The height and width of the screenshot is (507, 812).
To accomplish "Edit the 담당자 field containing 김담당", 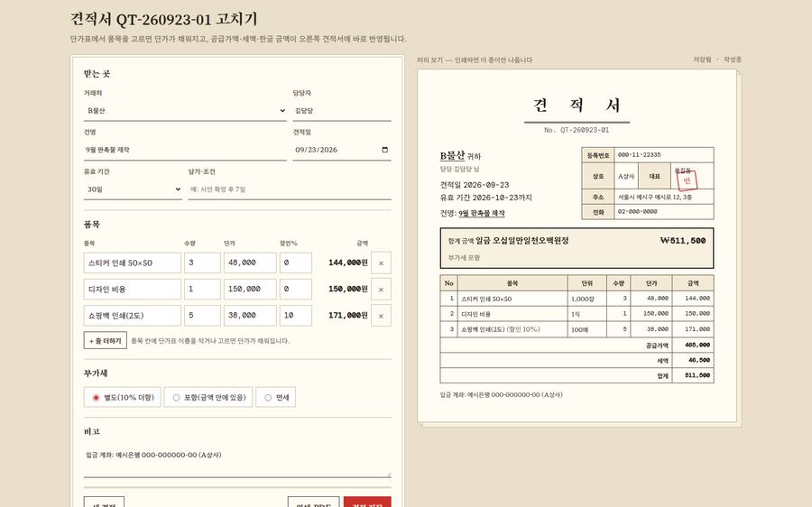I will coord(342,111).
